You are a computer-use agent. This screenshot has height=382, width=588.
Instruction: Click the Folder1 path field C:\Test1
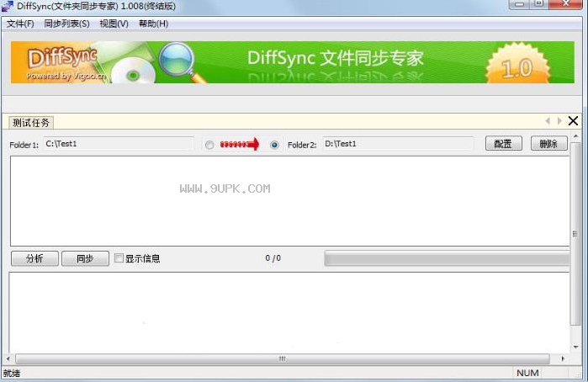pos(119,144)
